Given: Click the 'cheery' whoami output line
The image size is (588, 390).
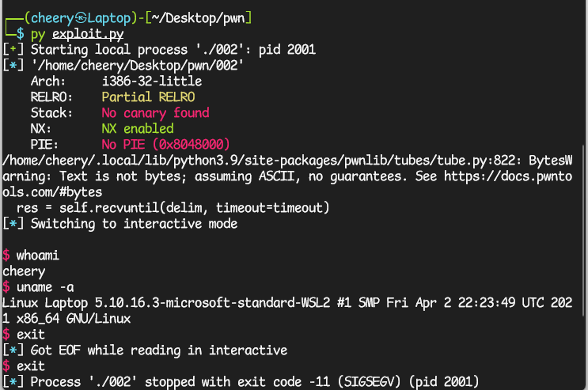Looking at the screenshot, I should point(24,271).
